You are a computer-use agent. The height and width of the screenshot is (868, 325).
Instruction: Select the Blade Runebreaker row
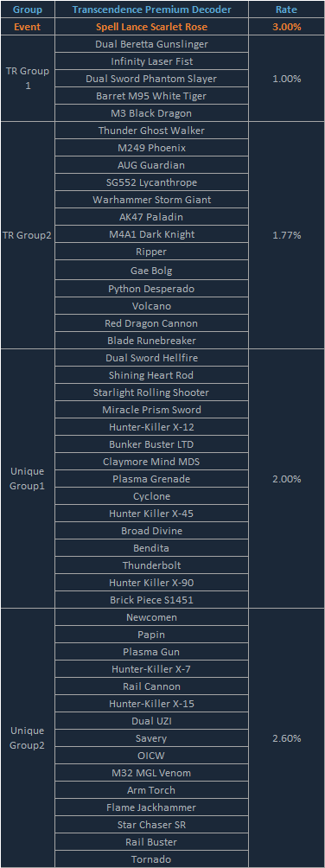pyautogui.click(x=152, y=341)
